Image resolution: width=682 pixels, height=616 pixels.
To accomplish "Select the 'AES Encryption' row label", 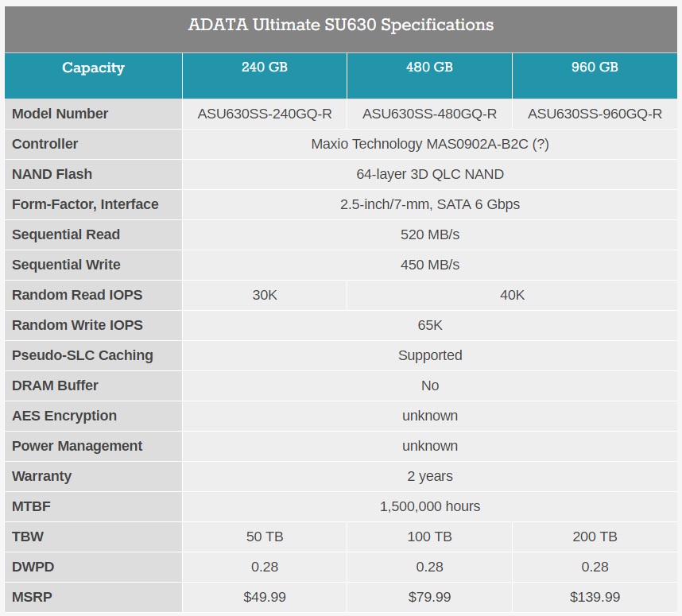I will tap(64, 416).
